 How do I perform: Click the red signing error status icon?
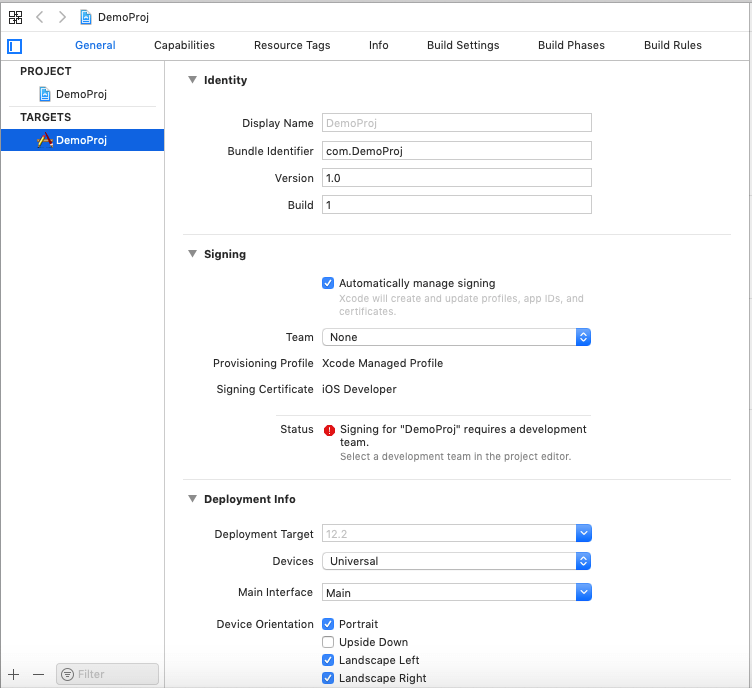pos(329,430)
